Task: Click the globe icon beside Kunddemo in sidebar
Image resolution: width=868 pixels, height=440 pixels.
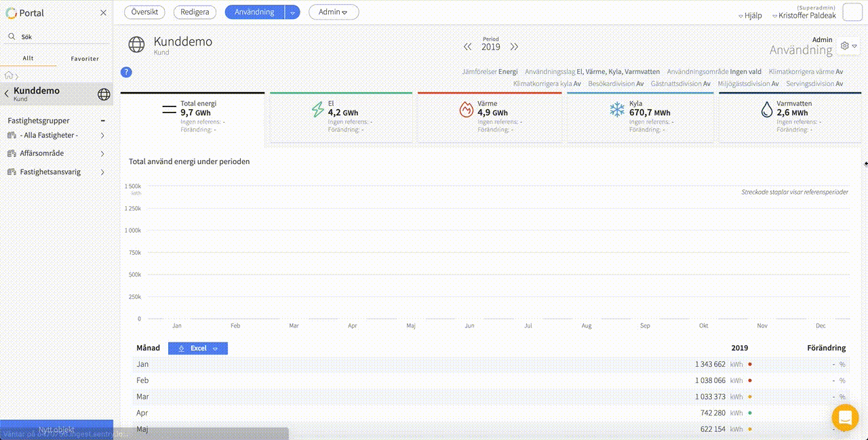Action: tap(104, 94)
